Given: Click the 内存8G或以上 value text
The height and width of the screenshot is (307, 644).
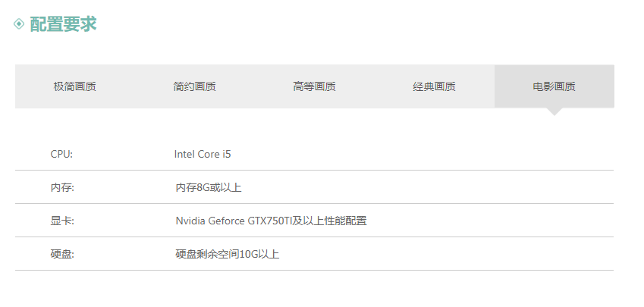Looking at the screenshot, I should click(x=209, y=187).
